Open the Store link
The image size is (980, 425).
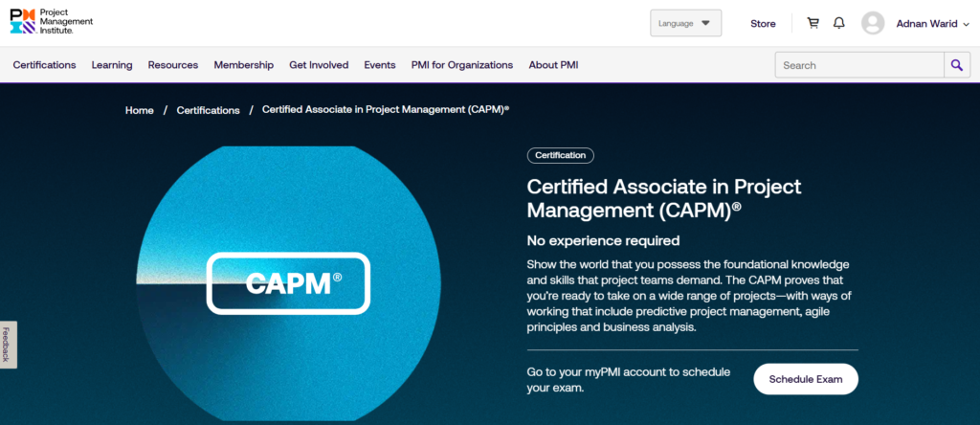coord(763,24)
